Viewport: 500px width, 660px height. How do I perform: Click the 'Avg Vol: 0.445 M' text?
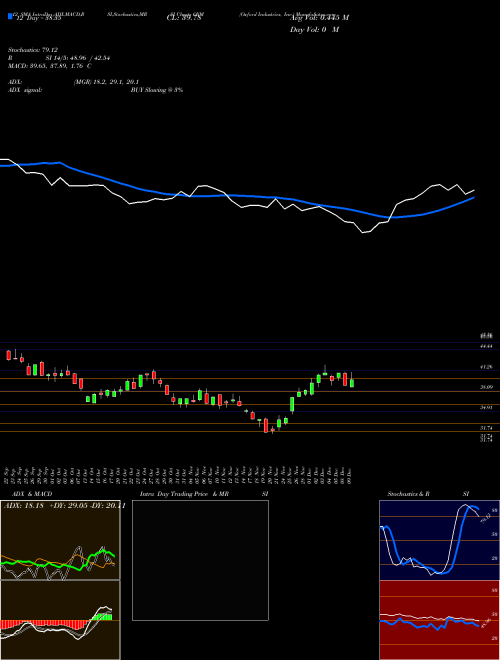pyautogui.click(x=319, y=18)
